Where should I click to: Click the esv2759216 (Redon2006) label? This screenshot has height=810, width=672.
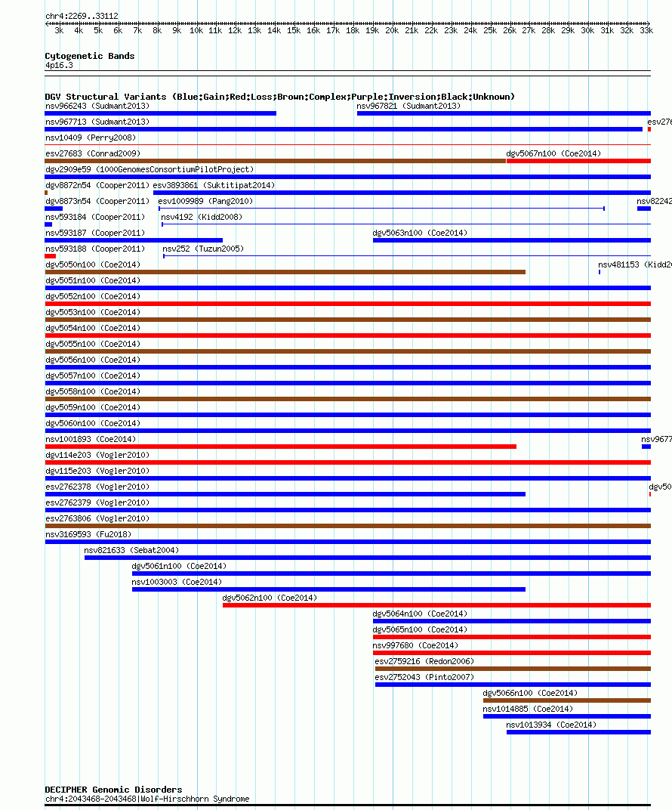[x=424, y=661]
